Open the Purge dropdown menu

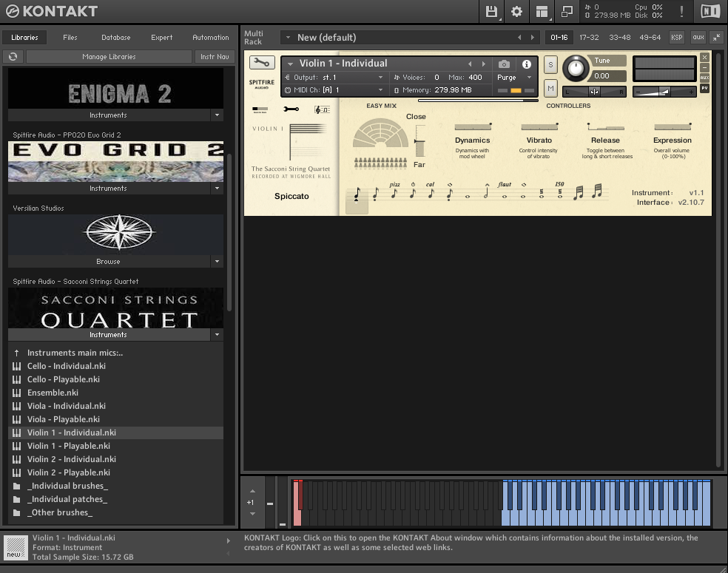point(529,78)
